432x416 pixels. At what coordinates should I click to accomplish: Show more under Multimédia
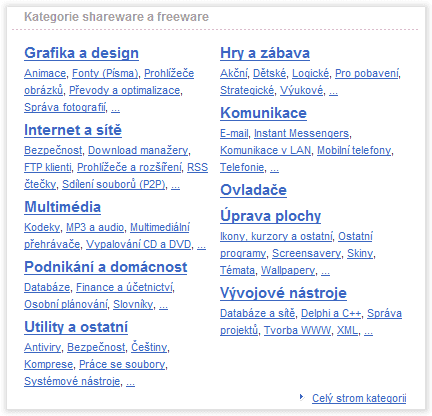[201, 246]
